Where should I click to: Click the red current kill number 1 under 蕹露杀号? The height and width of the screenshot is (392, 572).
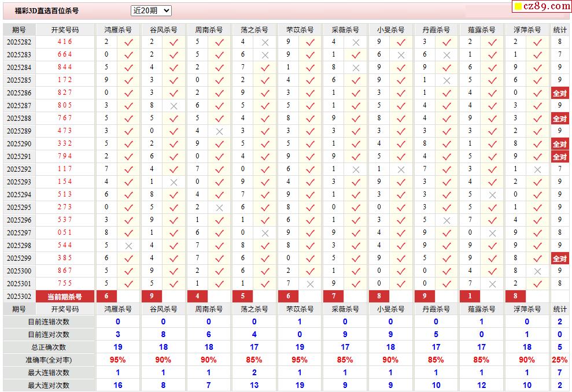pos(470,297)
